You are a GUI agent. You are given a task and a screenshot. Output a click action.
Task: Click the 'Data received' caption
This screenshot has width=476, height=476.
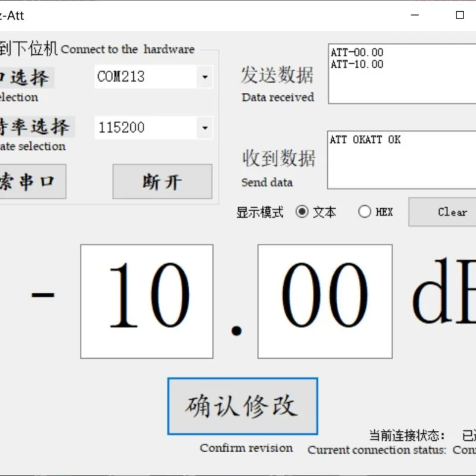coord(278,98)
